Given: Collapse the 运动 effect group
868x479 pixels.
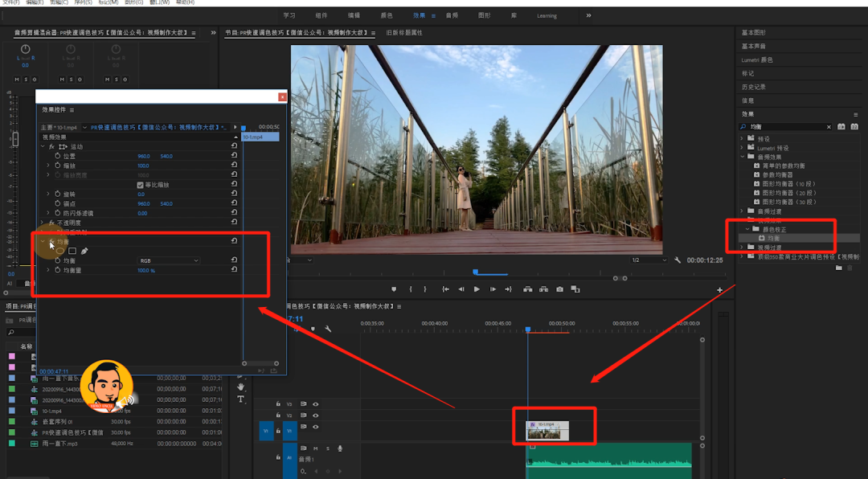Looking at the screenshot, I should point(43,147).
